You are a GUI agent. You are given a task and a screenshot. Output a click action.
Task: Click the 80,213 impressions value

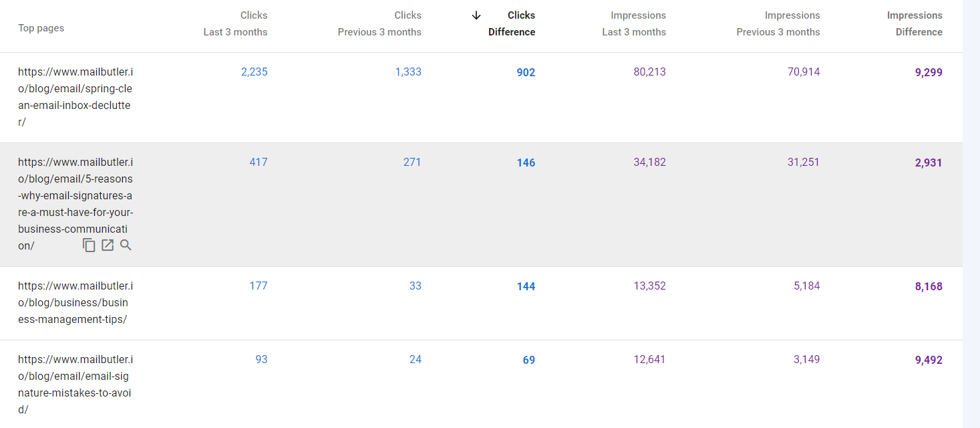tap(649, 72)
